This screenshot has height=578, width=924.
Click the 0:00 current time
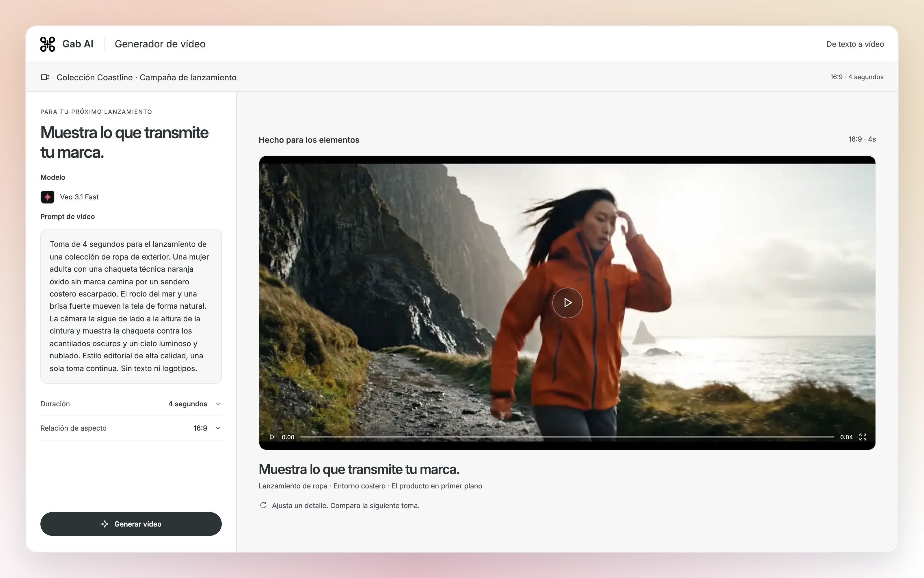coord(288,437)
